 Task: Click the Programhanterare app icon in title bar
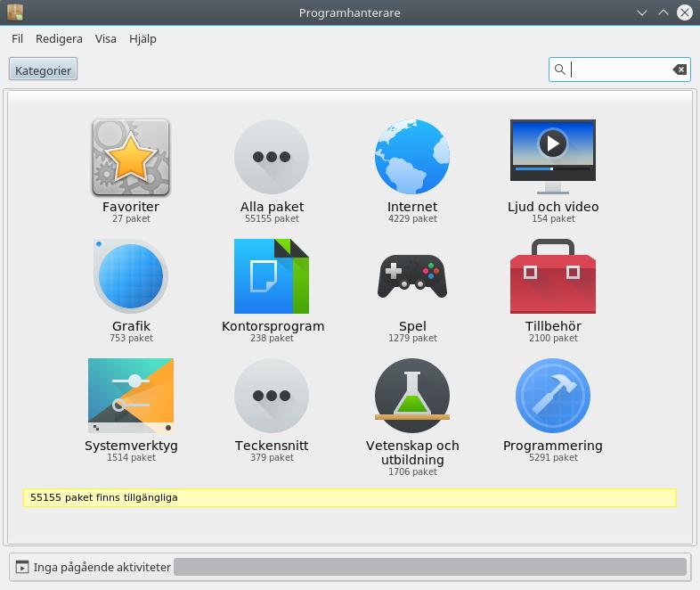pos(15,12)
